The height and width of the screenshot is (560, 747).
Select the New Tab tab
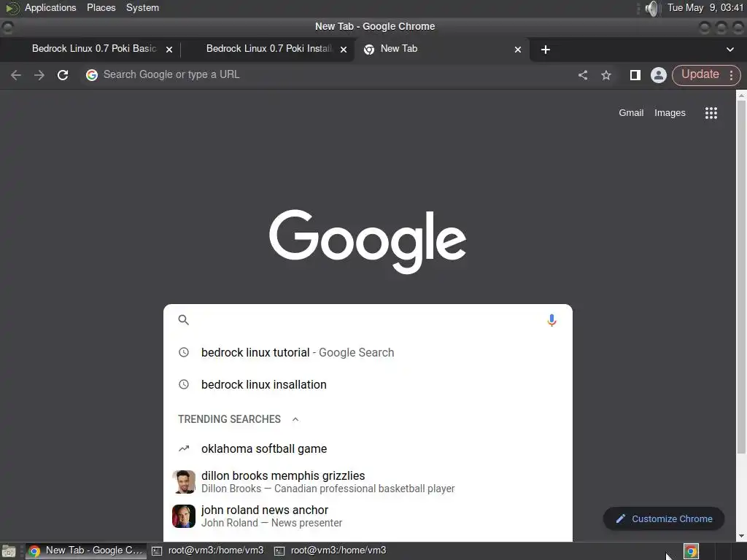click(441, 49)
